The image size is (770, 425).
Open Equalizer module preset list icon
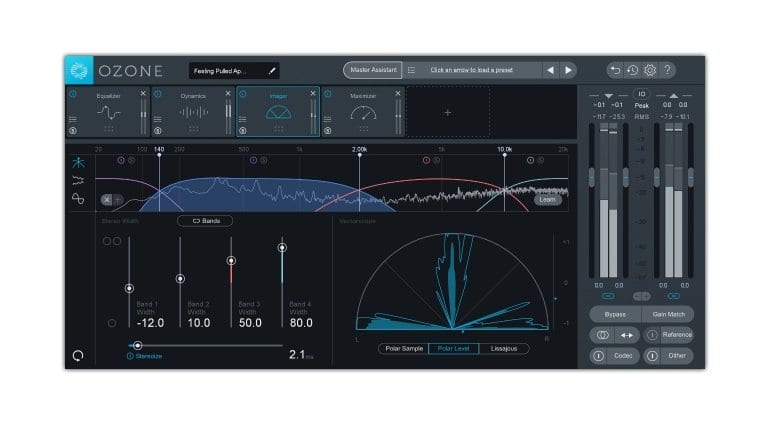[73, 119]
